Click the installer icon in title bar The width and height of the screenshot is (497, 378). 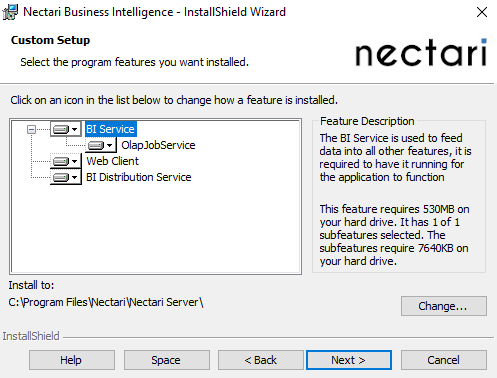(x=10, y=12)
